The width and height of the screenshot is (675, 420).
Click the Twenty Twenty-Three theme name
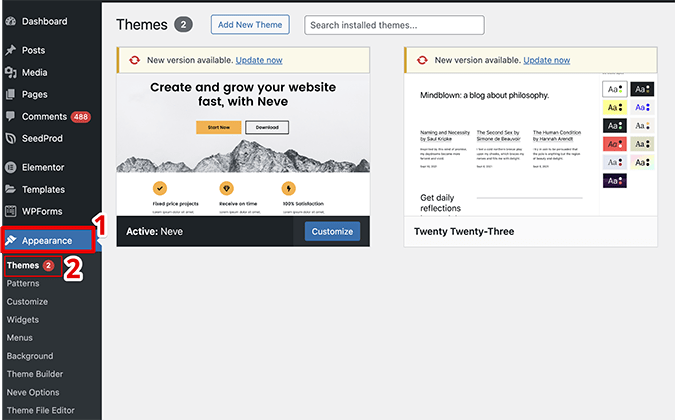[x=464, y=232]
